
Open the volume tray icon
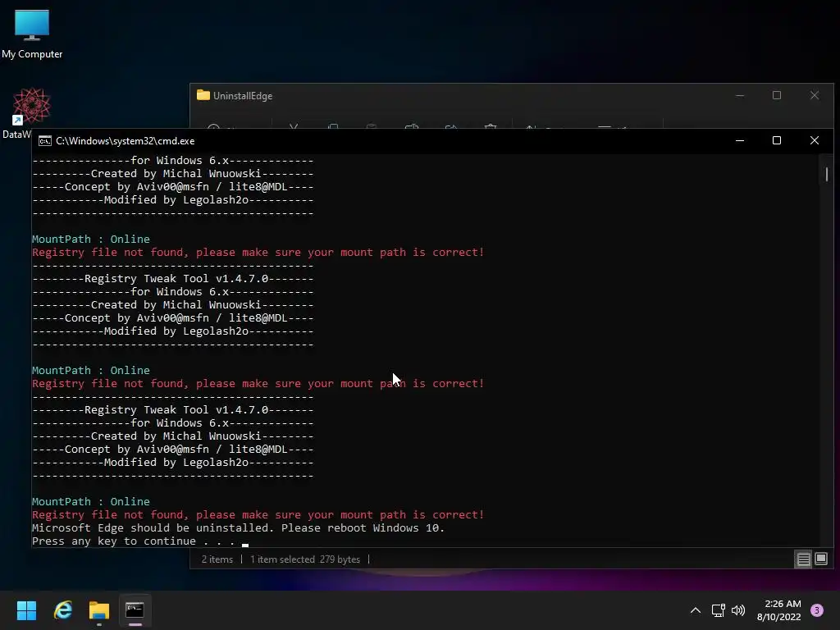(738, 610)
